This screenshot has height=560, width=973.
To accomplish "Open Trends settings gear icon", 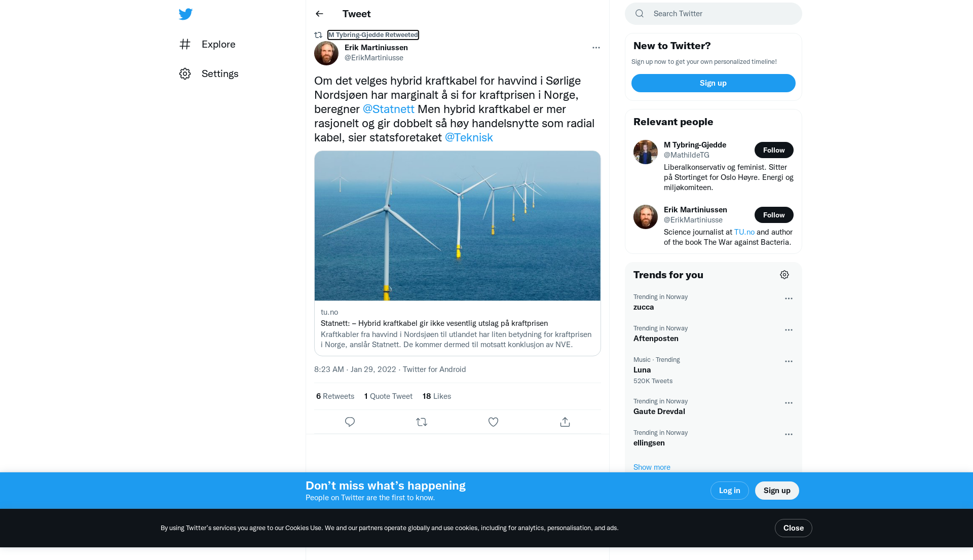I will tap(784, 275).
